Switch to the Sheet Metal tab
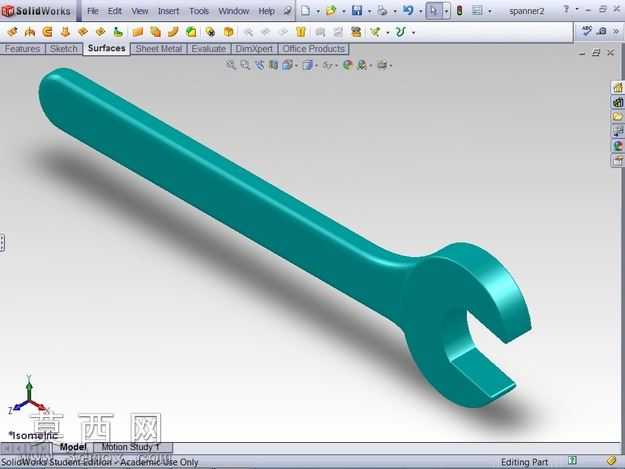This screenshot has height=469, width=625. (159, 49)
